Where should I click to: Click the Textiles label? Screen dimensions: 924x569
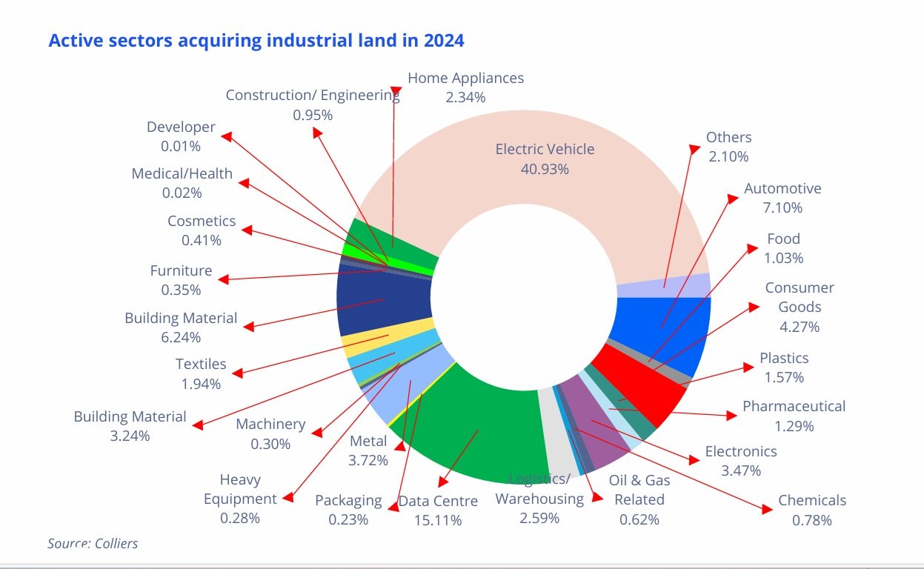[x=201, y=373]
